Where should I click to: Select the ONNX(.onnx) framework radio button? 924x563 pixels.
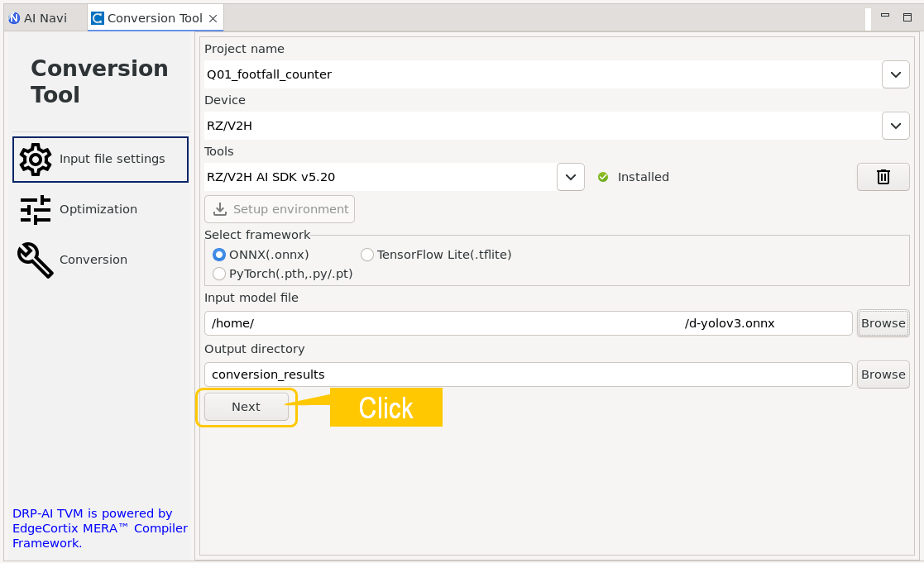219,255
